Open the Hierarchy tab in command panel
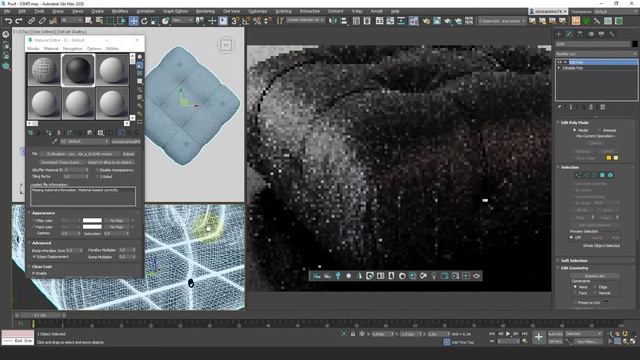The image size is (640, 360). pos(580,34)
